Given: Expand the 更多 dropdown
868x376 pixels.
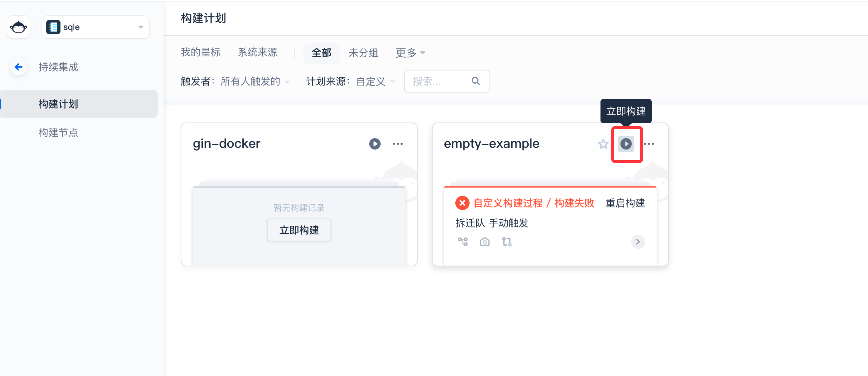Looking at the screenshot, I should (x=410, y=53).
